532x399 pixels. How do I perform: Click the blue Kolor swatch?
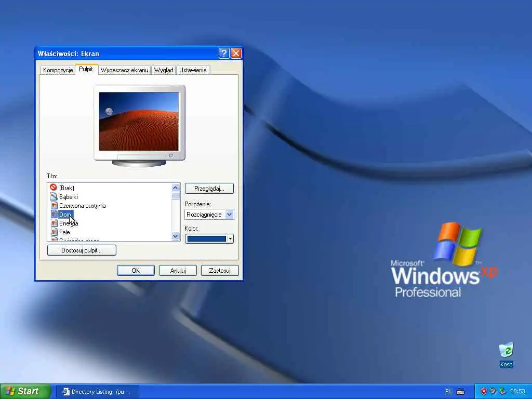click(207, 238)
